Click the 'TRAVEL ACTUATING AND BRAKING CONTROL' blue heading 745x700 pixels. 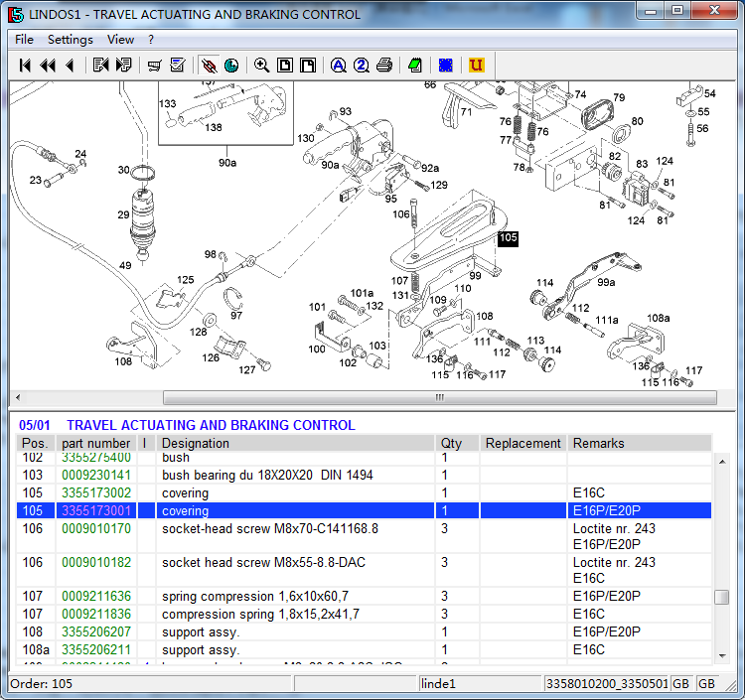[x=211, y=425]
